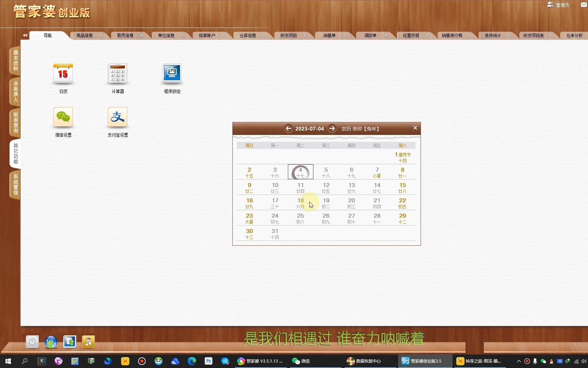Select July 26 in the calendar

326,218
